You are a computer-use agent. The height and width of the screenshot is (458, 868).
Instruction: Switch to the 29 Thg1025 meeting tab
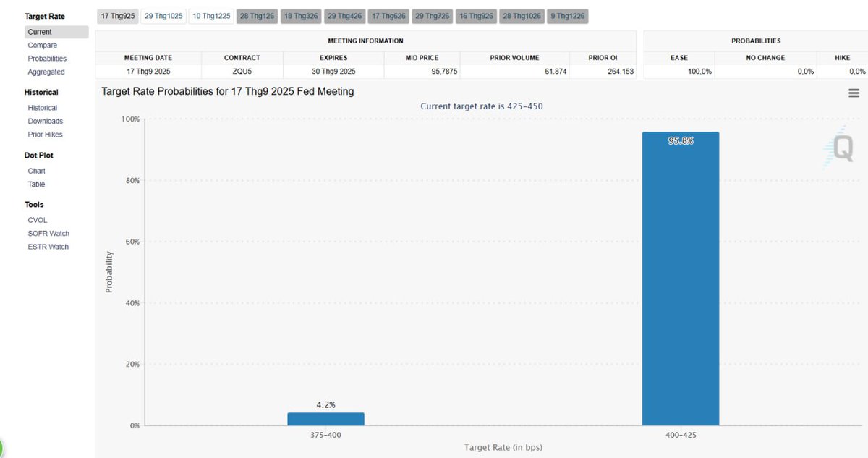[x=163, y=16]
